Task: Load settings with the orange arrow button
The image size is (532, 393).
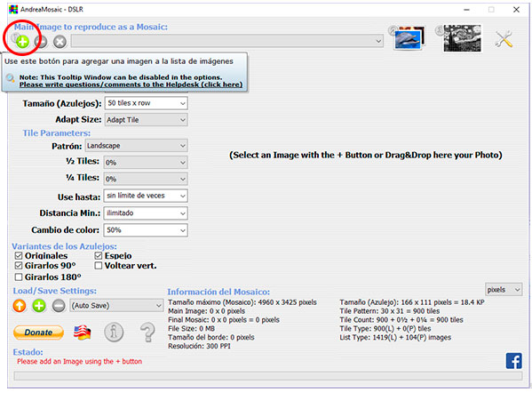Action: (x=20, y=305)
